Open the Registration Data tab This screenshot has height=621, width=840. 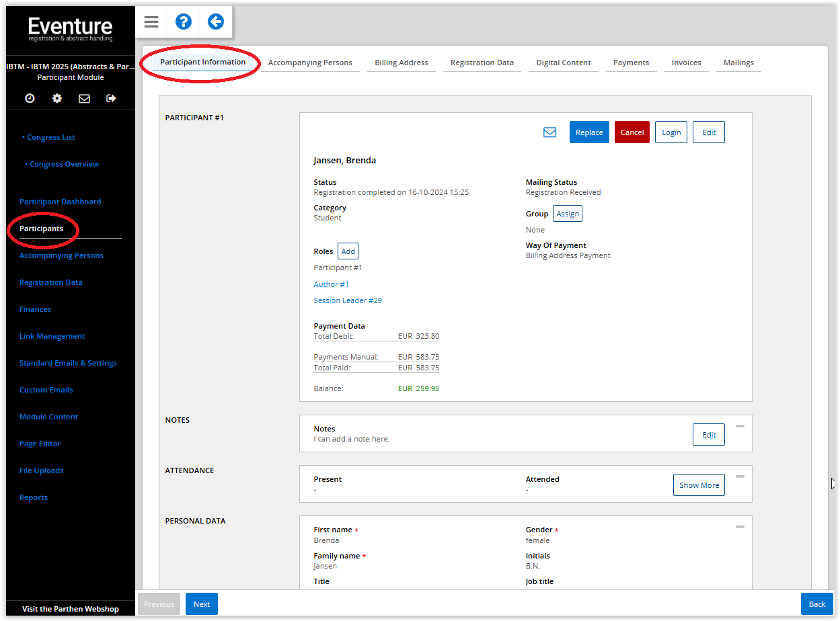(x=482, y=63)
